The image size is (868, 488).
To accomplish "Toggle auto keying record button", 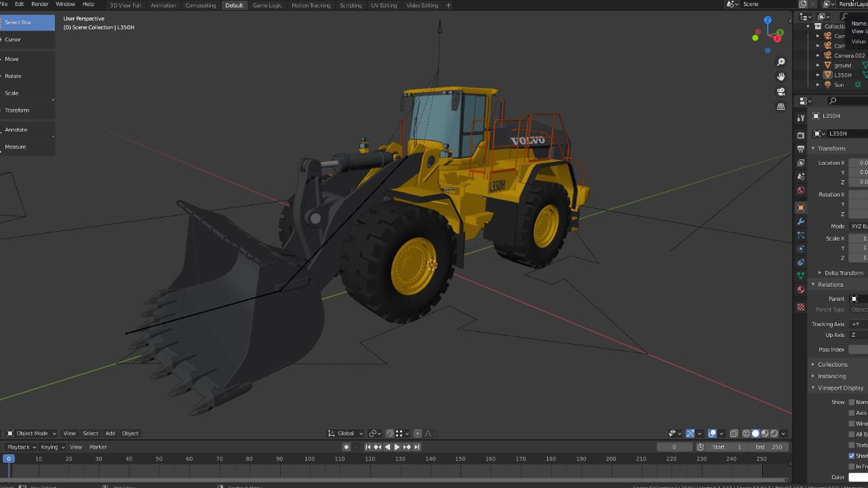I will click(347, 447).
